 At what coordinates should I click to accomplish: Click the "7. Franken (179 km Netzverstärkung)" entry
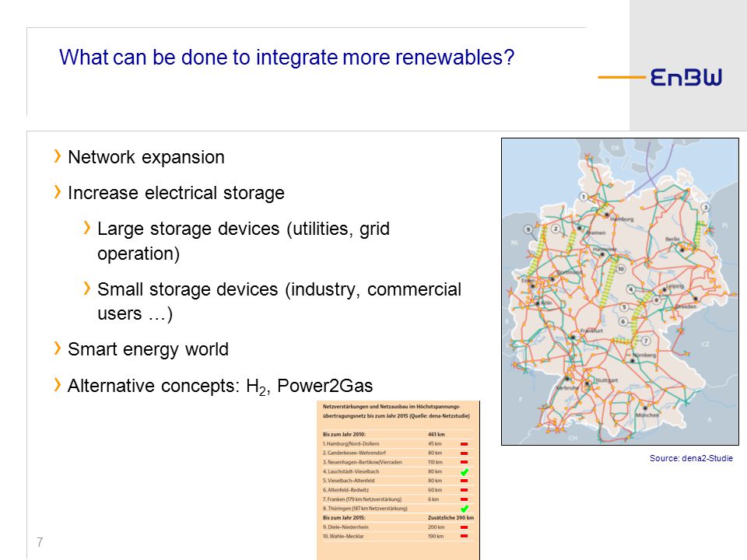point(362,499)
